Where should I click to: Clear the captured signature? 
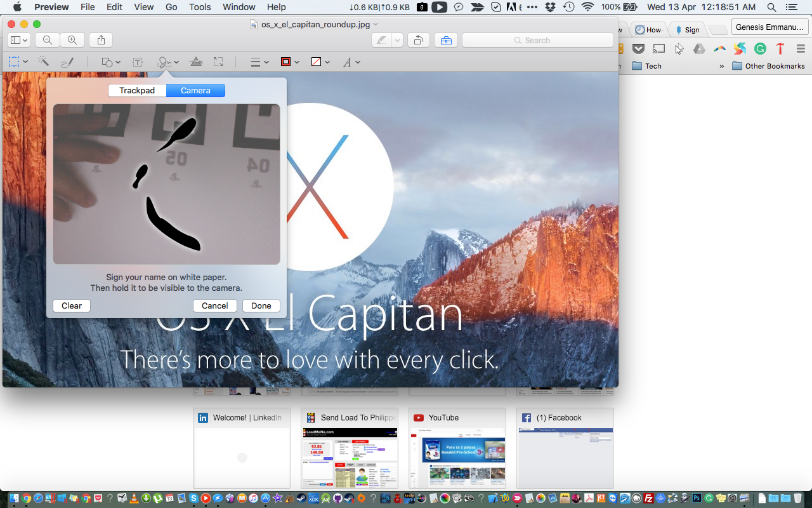point(72,305)
